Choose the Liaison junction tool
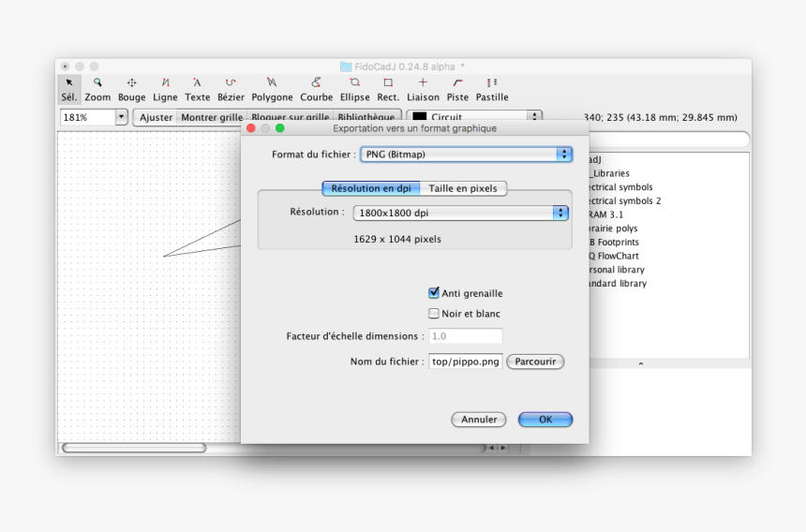 423,89
